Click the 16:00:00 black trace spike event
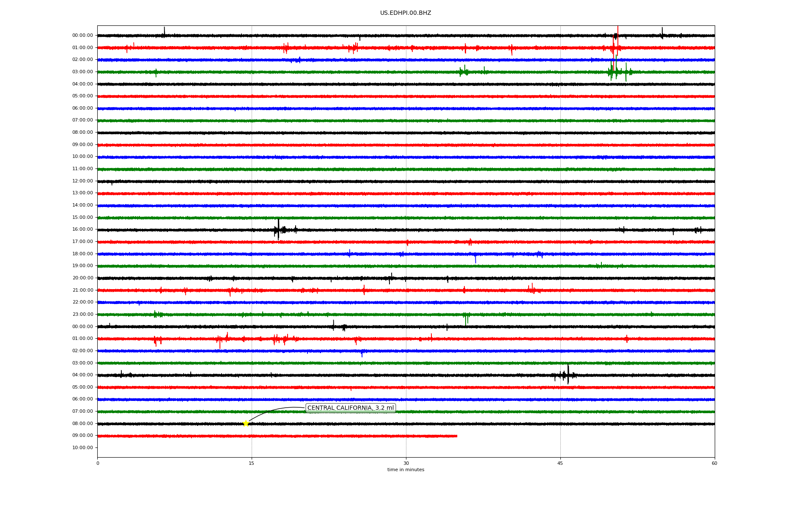The image size is (812, 508). [278, 229]
